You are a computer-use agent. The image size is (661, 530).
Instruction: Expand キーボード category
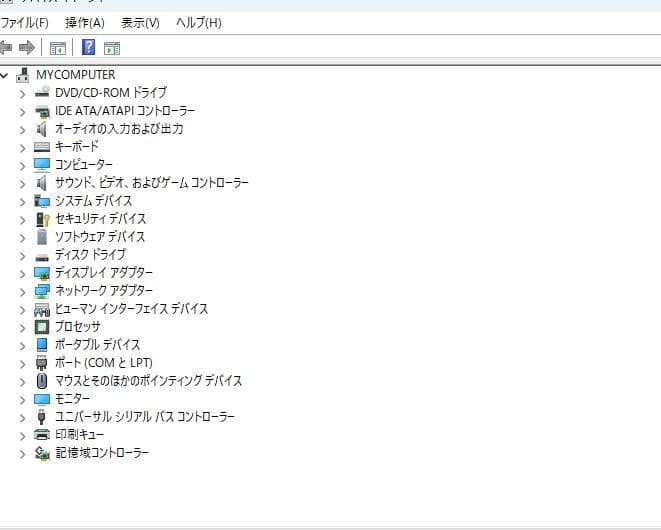pos(23,148)
